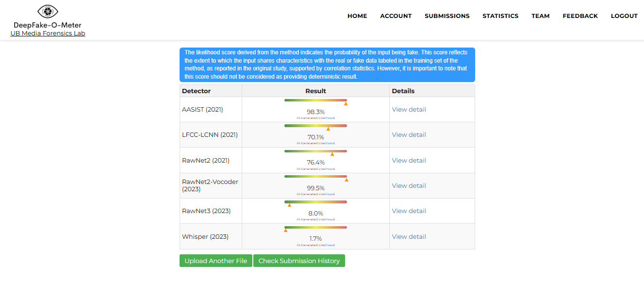Click the DeepFake-O-Meter eye logo
Screen dimensions: 644x282
48,11
